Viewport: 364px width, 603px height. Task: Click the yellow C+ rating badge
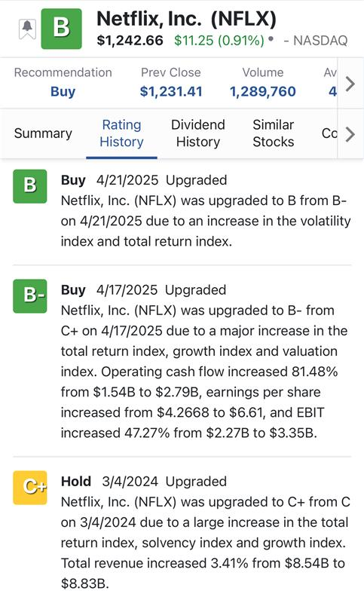(30, 487)
